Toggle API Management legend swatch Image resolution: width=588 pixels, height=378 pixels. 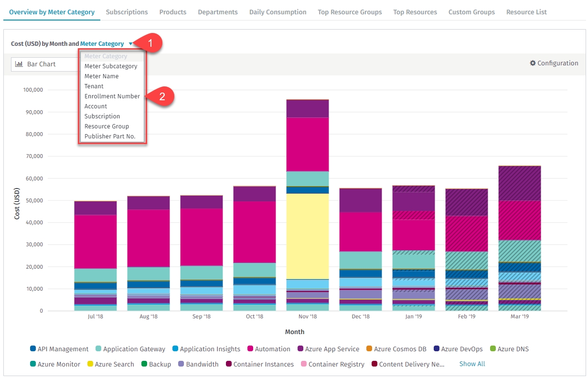[x=33, y=349]
